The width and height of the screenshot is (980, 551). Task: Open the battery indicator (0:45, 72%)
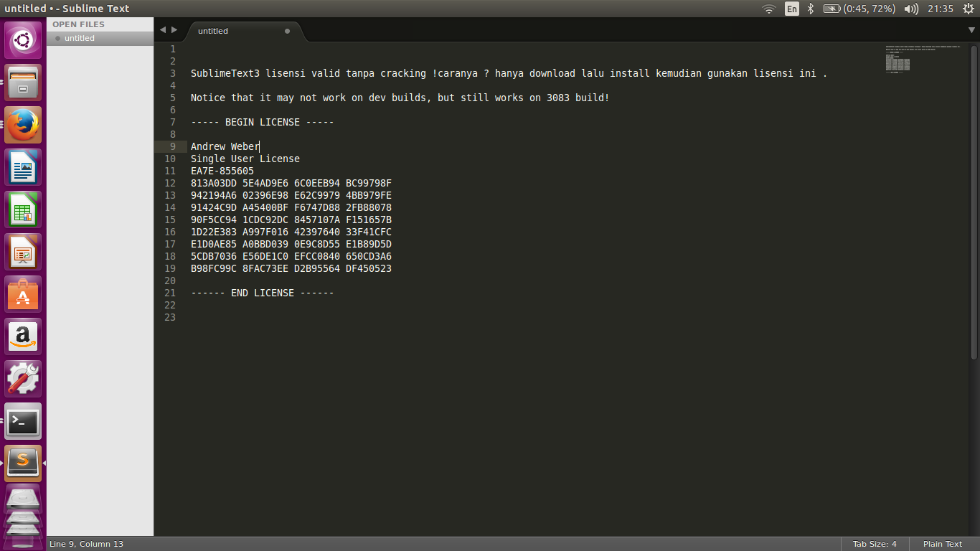point(859,9)
